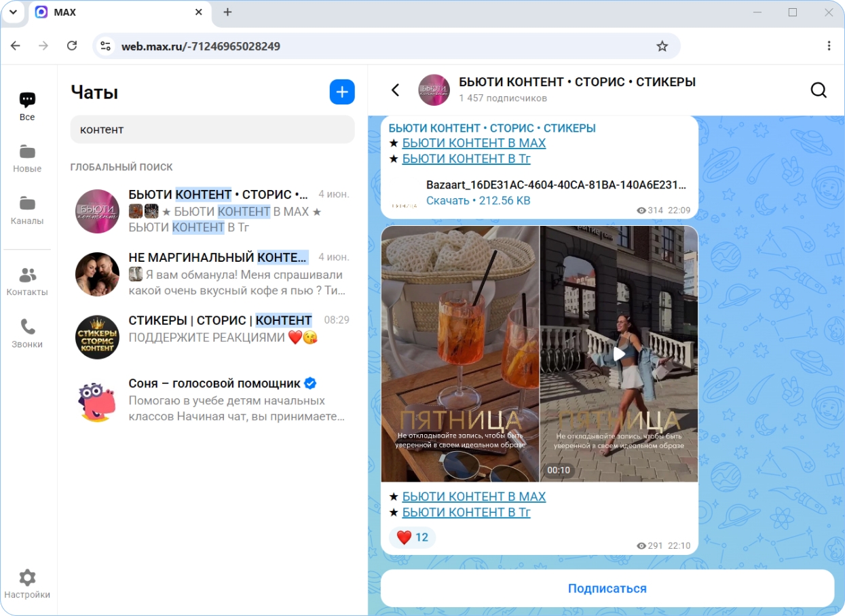Open the БЬЮТИ КОНТЕНТ channel avatar in header
This screenshot has width=845, height=616.
[434, 90]
